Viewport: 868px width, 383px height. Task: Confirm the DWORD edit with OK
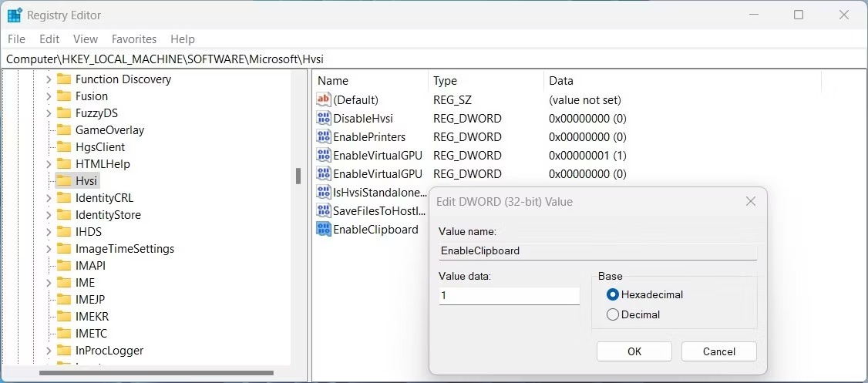pyautogui.click(x=634, y=351)
